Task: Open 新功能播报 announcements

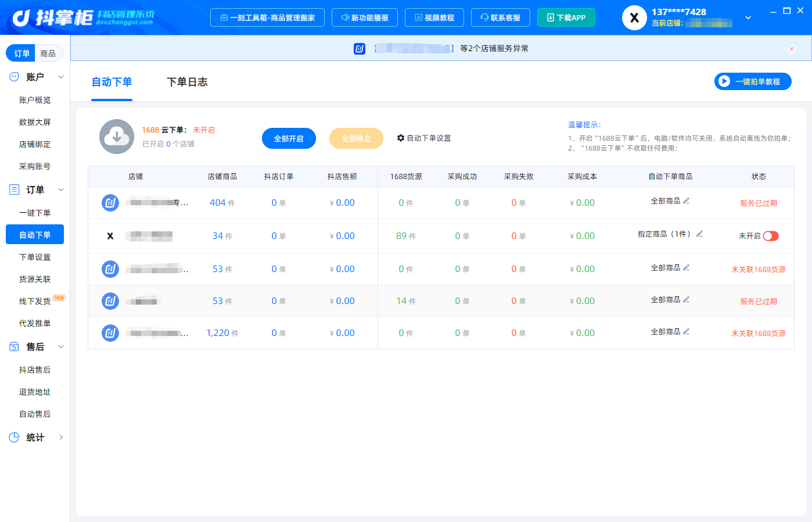Action: (x=365, y=17)
